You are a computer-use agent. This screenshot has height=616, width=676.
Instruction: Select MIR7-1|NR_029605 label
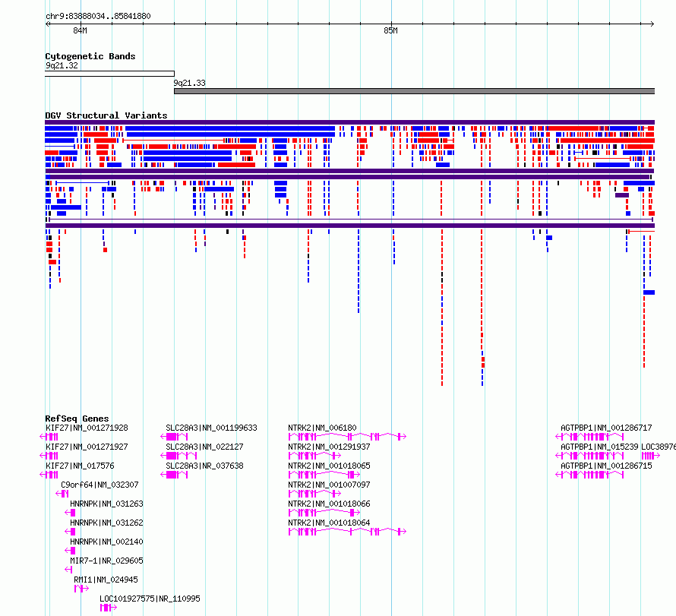pyautogui.click(x=106, y=561)
